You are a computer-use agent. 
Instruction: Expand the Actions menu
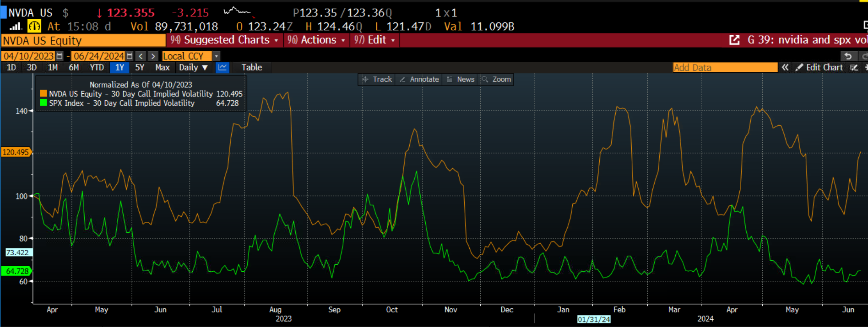pyautogui.click(x=316, y=40)
